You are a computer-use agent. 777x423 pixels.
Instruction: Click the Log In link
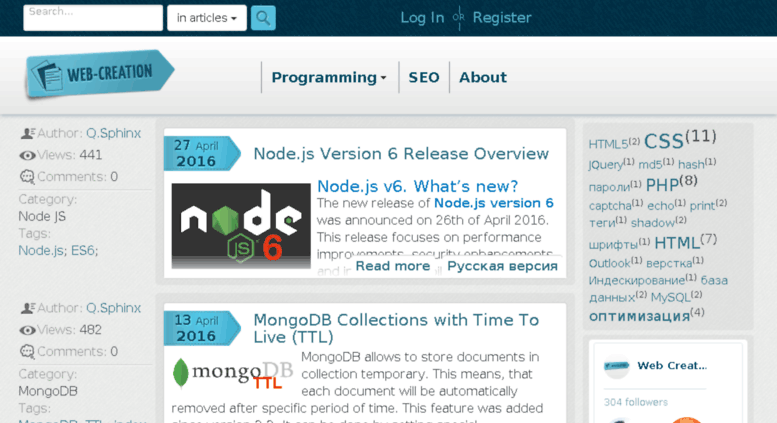pyautogui.click(x=422, y=18)
